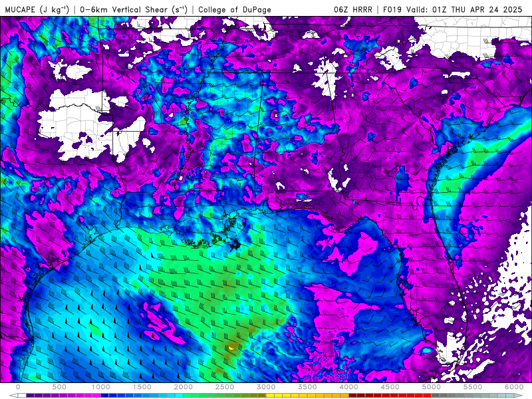Viewport: 532px width, 399px height.
Task: Click the 3000 value on the color scale
Action: [x=267, y=387]
